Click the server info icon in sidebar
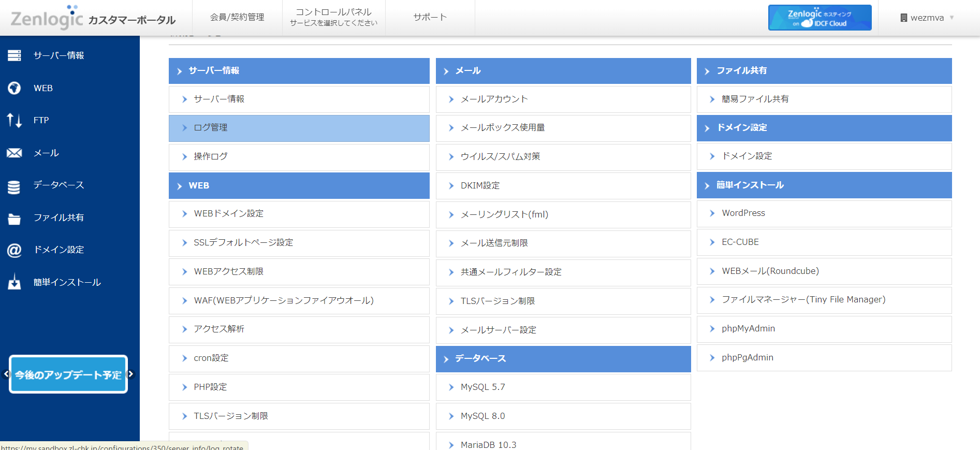This screenshot has height=450, width=980. [x=14, y=55]
